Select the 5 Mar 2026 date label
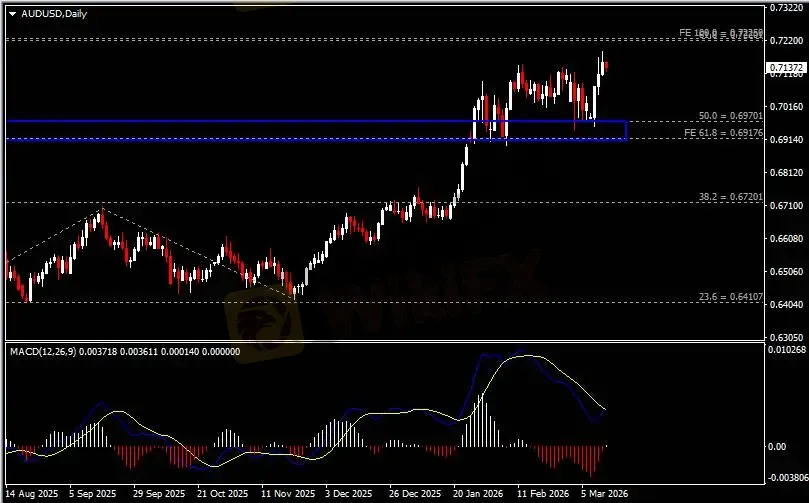This screenshot has height=503, width=809. [604, 494]
